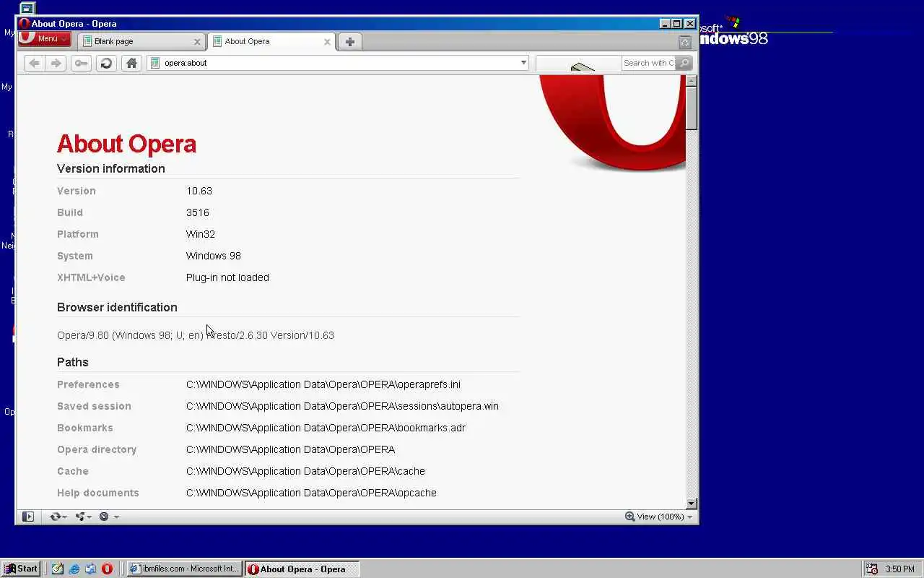The width and height of the screenshot is (924, 578).
Task: Click the scrollbar down arrow
Action: pyautogui.click(x=692, y=504)
